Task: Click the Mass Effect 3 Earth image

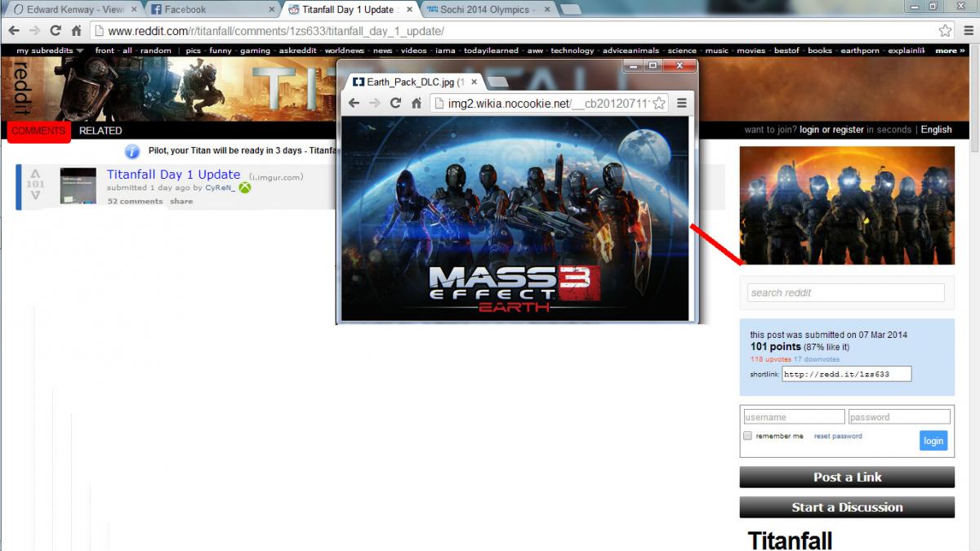Action: [x=515, y=218]
